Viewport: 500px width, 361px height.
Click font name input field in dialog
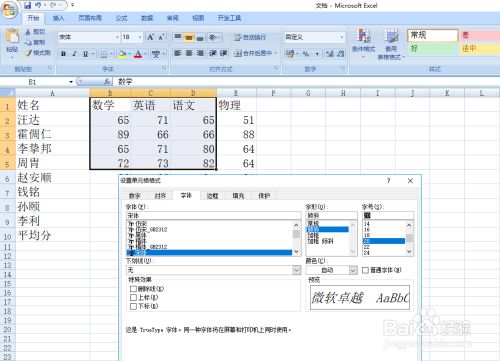(213, 216)
